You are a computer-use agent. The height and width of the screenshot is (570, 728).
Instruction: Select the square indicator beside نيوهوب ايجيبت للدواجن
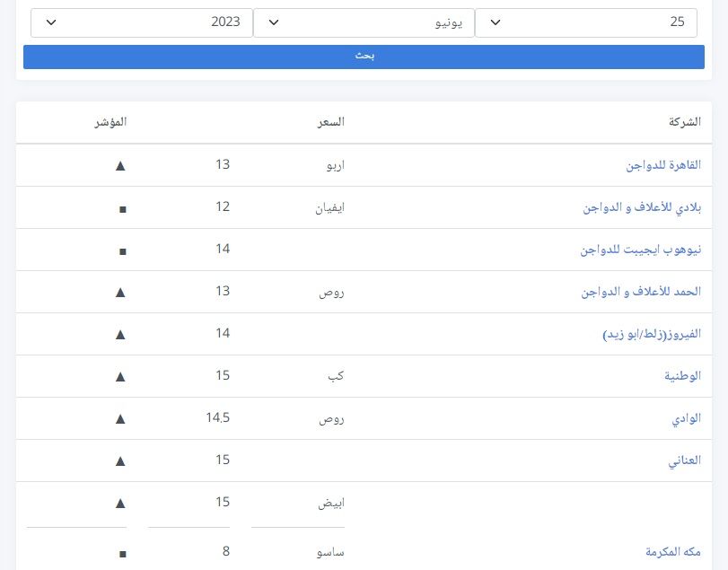(121, 249)
